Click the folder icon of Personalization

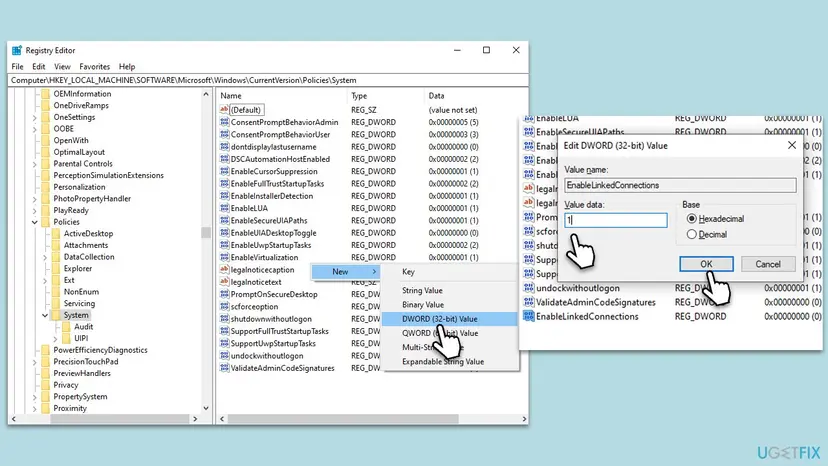coord(45,187)
